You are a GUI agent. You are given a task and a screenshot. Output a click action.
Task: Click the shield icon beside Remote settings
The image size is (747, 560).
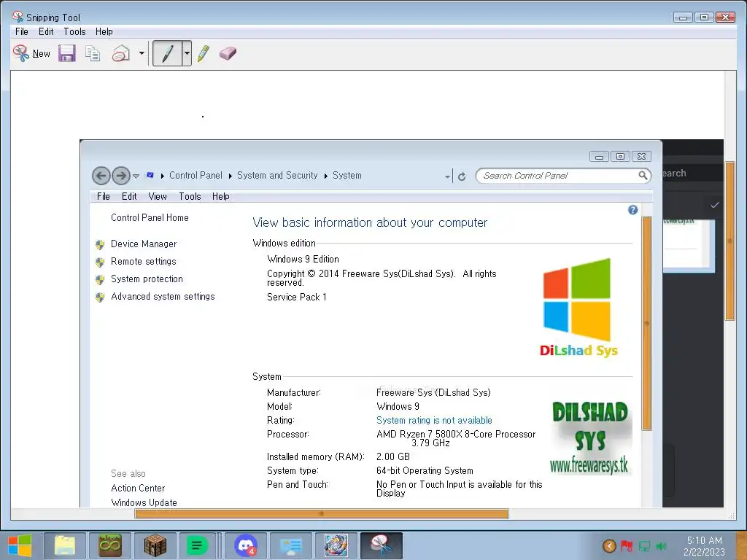(99, 262)
